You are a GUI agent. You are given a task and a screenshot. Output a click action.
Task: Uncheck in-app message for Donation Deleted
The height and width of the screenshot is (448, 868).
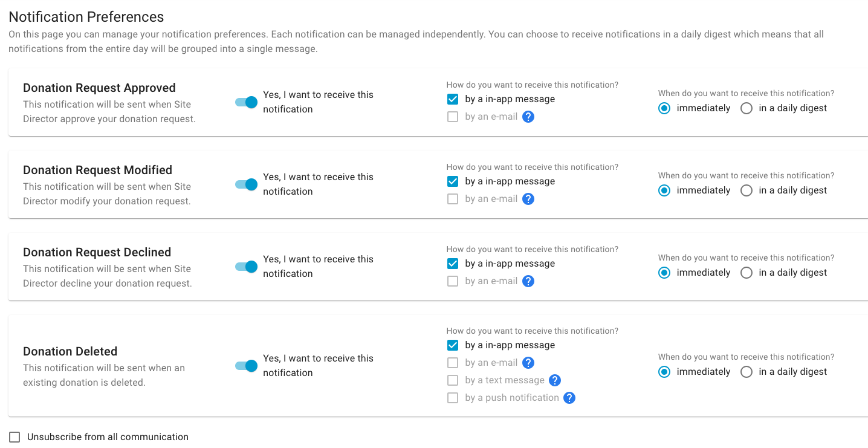[453, 345]
